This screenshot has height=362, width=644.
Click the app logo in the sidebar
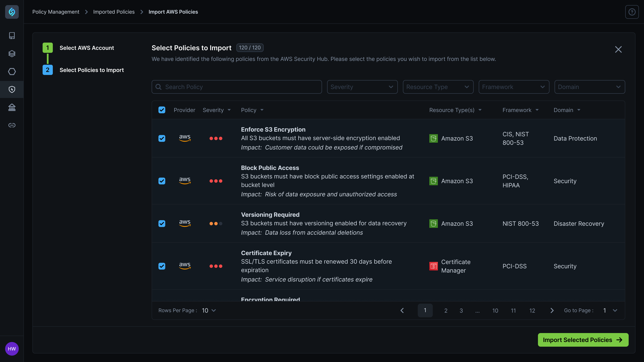point(12,12)
